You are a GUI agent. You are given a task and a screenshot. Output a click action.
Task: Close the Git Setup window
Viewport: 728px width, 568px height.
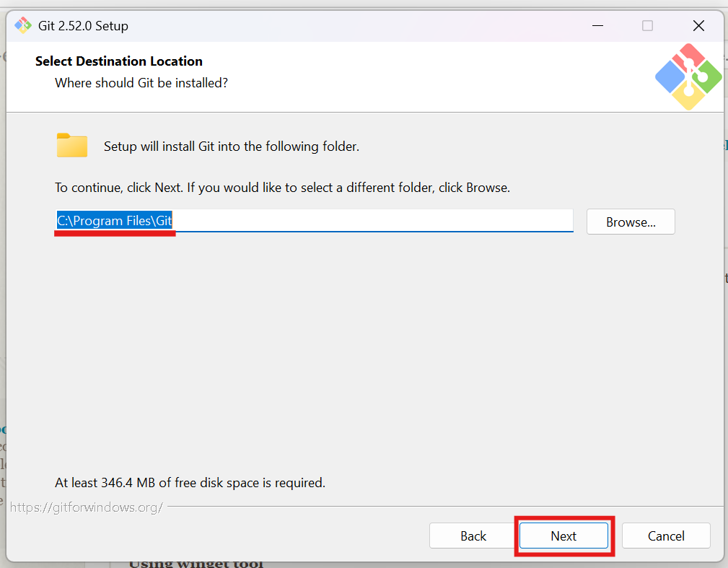(x=698, y=25)
